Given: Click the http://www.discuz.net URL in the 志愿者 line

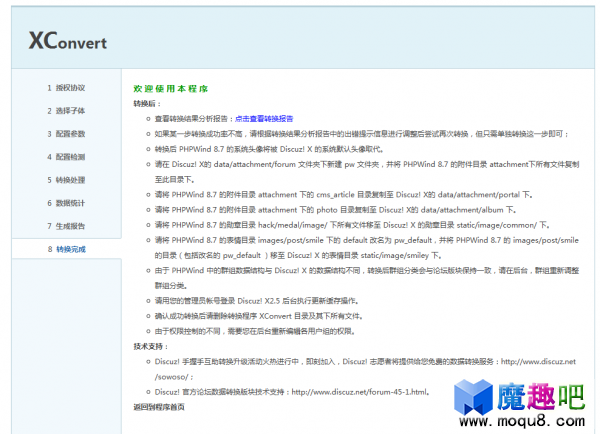Looking at the screenshot, I should point(538,362).
